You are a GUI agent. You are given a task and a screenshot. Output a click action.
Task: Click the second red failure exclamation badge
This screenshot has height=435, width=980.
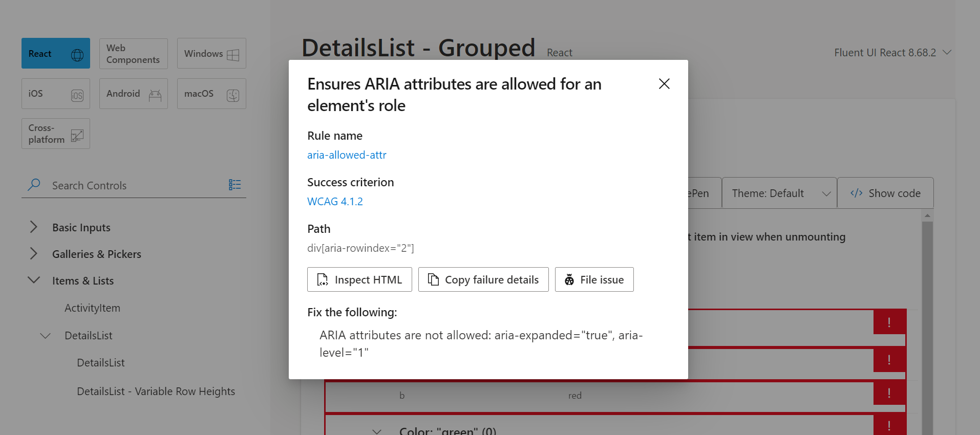pos(889,360)
